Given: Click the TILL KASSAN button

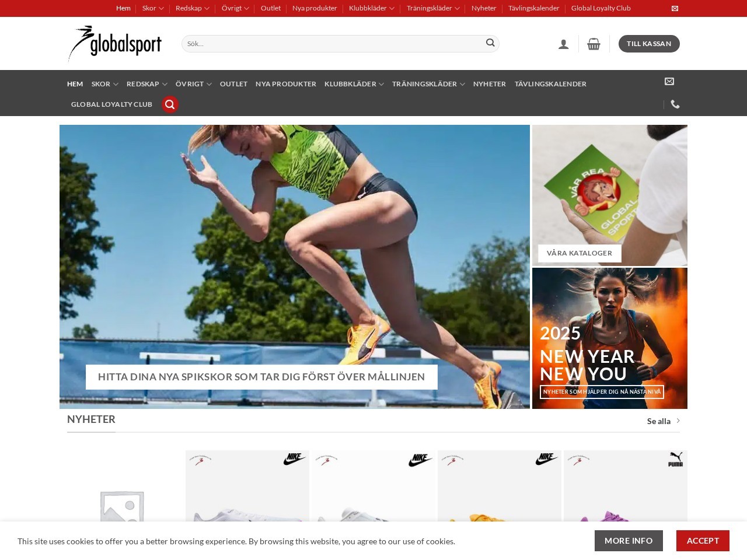Looking at the screenshot, I should (x=649, y=43).
